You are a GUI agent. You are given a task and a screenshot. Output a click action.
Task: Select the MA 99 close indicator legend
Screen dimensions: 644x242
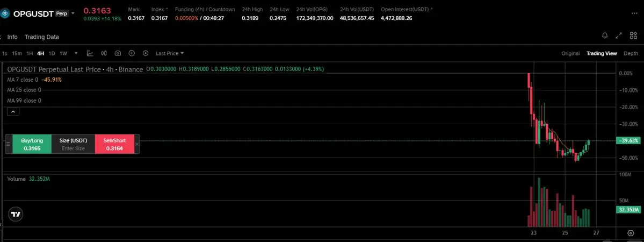(x=24, y=101)
